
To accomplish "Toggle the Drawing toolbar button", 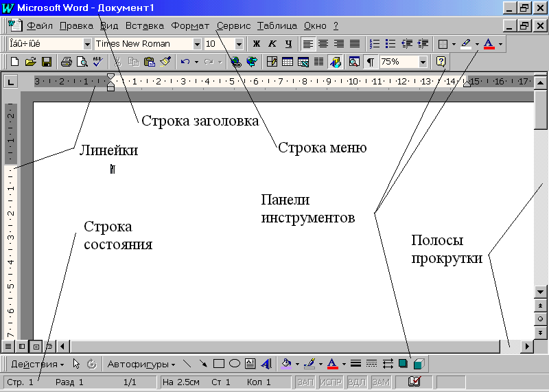I will pyautogui.click(x=335, y=62).
